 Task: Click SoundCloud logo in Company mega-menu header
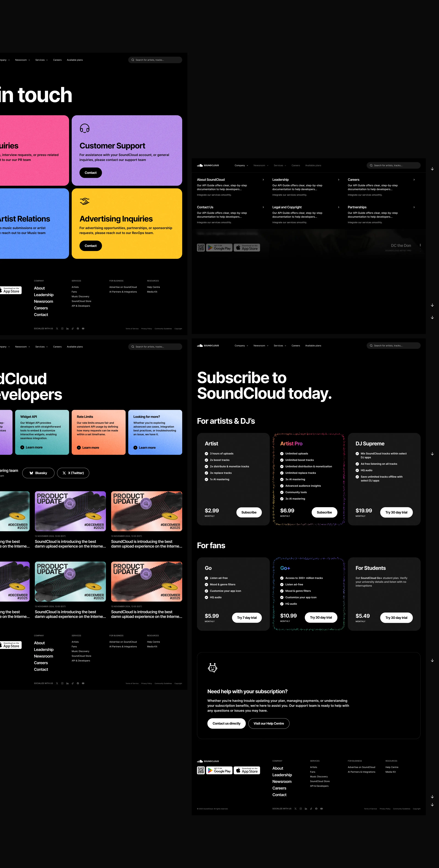208,165
